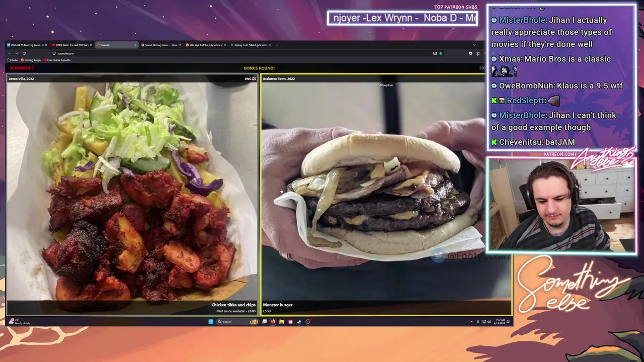
Task: Click the SCRANDLE 2 logo
Action: 21,68
